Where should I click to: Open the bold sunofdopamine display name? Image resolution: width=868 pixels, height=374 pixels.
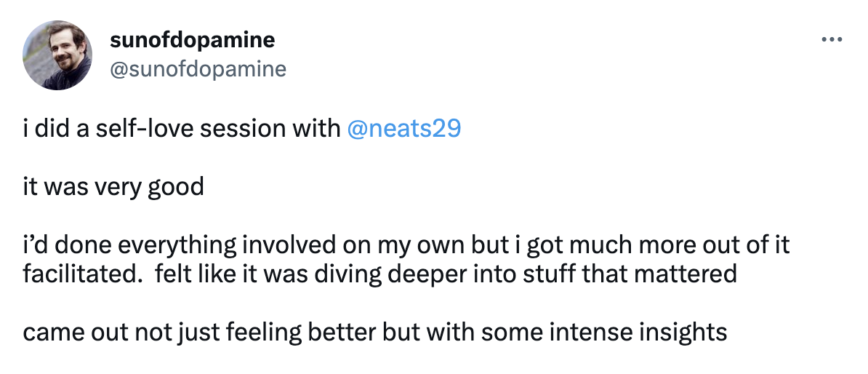pos(193,40)
